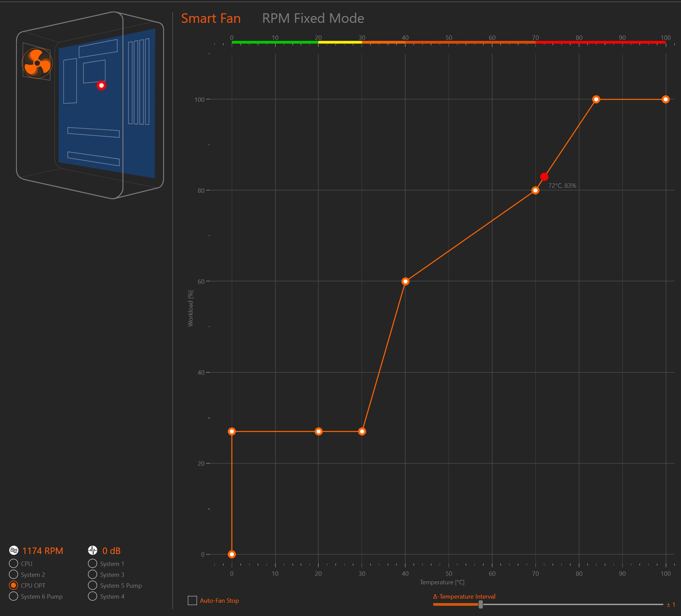Choose the System 4 fan option

(x=92, y=596)
